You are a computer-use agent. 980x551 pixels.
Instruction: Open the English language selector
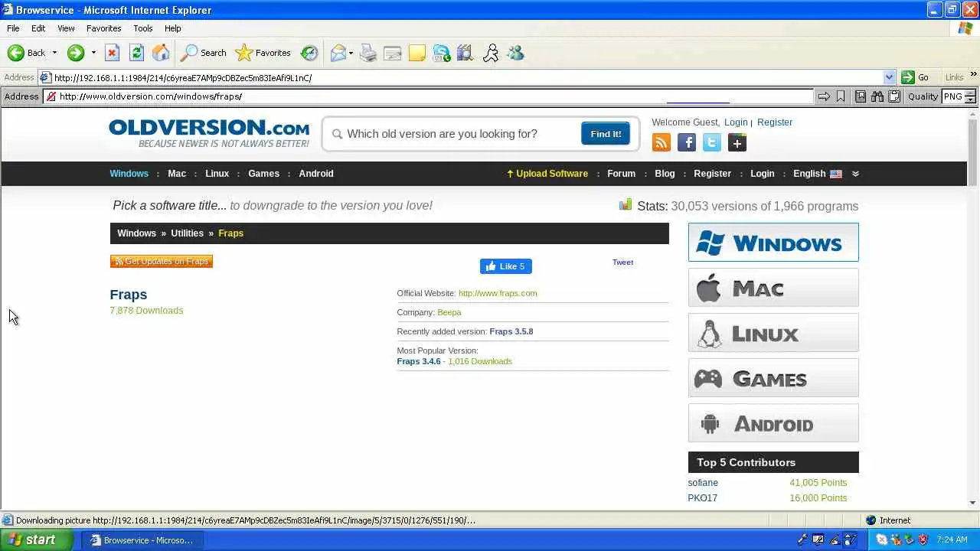[817, 174]
